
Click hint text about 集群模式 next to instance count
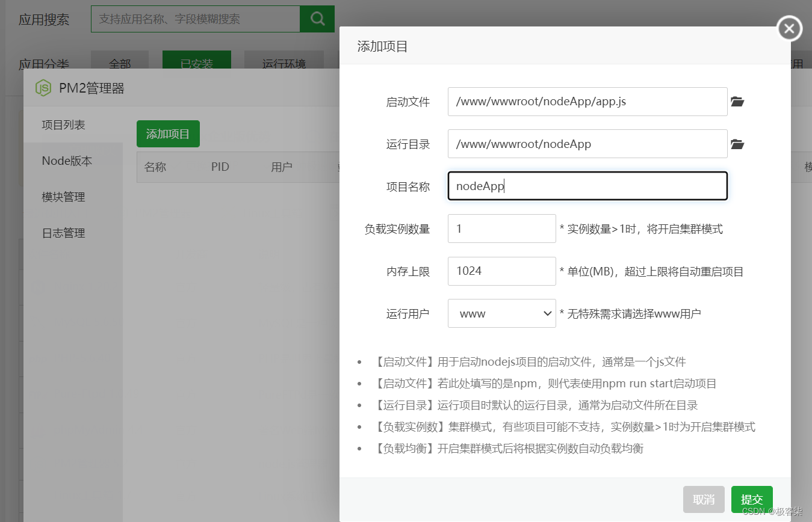pos(641,229)
